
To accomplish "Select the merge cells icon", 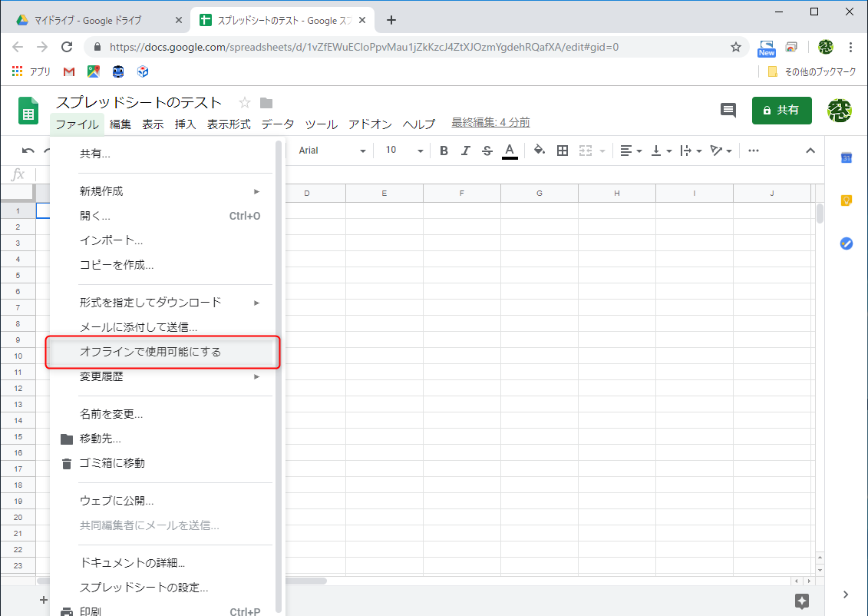I will pos(587,150).
